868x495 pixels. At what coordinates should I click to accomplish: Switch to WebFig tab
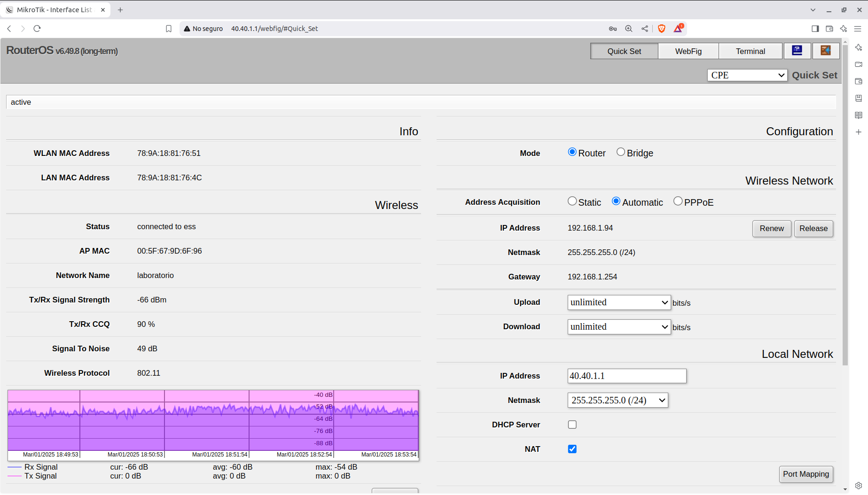(x=688, y=51)
